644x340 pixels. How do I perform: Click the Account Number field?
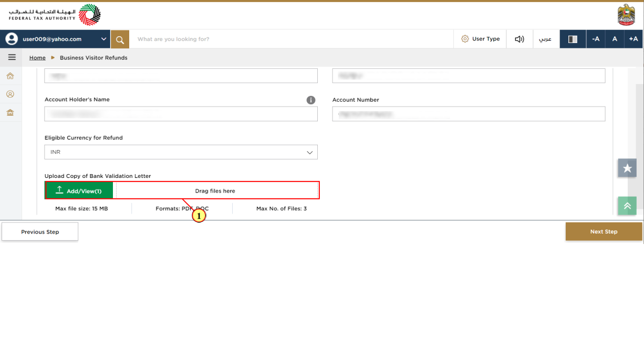[x=469, y=114]
